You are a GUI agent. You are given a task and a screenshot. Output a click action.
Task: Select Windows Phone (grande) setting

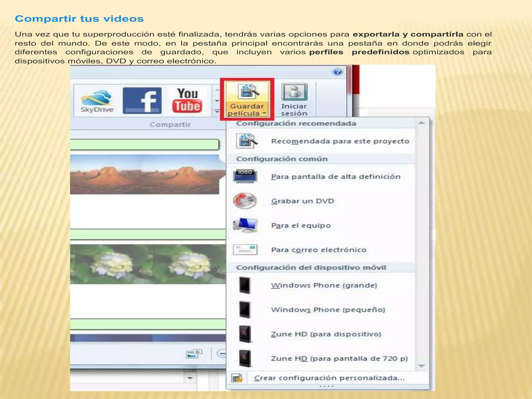coord(321,285)
